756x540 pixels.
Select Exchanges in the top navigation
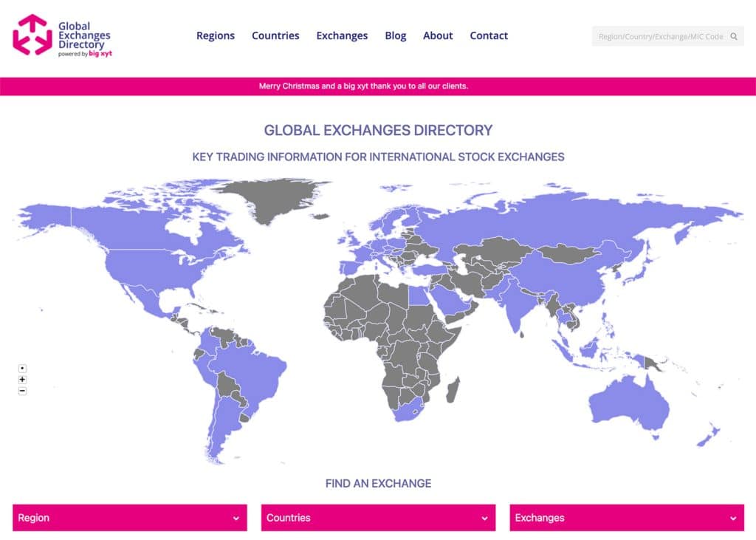click(342, 35)
